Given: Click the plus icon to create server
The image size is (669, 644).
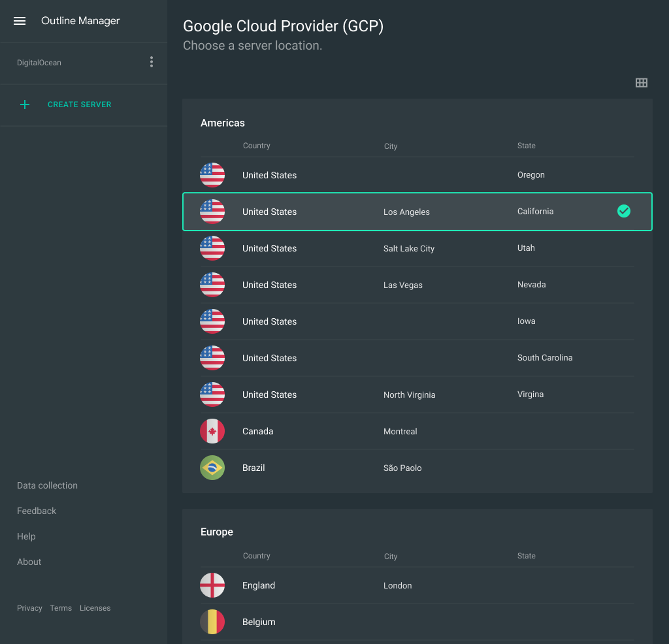Looking at the screenshot, I should 25,105.
